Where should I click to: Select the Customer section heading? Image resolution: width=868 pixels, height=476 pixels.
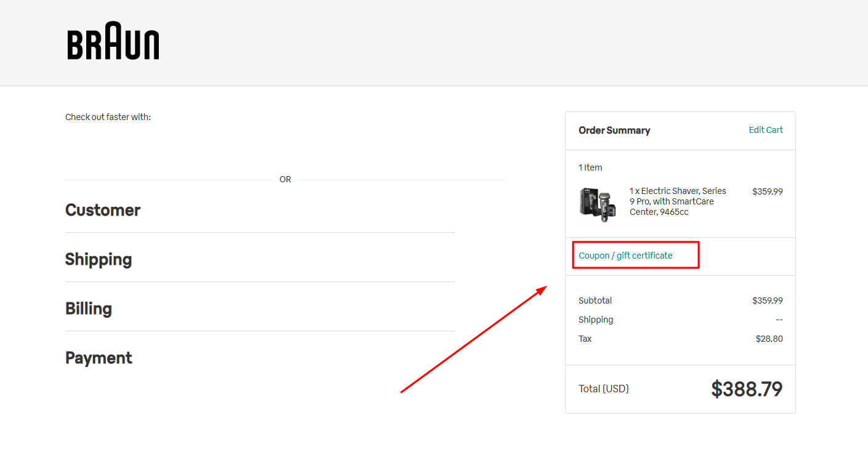[x=103, y=210]
